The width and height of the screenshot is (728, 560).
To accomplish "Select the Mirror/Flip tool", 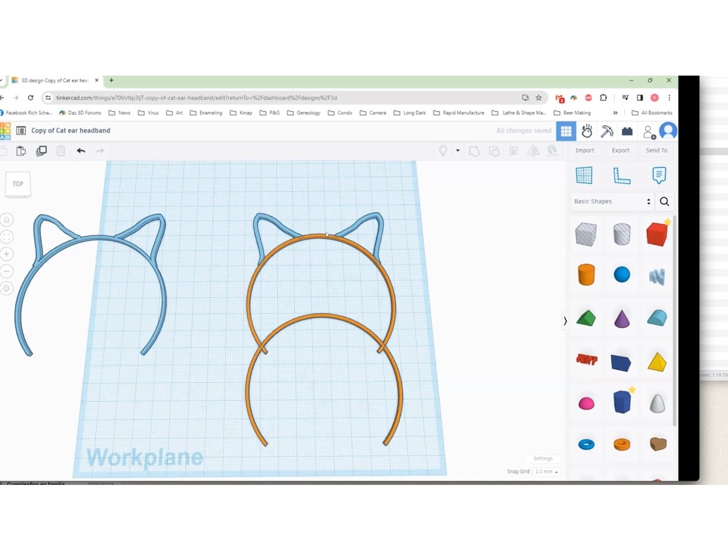I will click(533, 151).
